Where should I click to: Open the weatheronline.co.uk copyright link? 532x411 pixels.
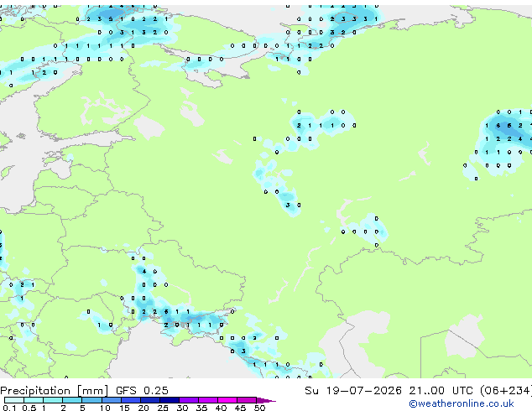click(462, 403)
